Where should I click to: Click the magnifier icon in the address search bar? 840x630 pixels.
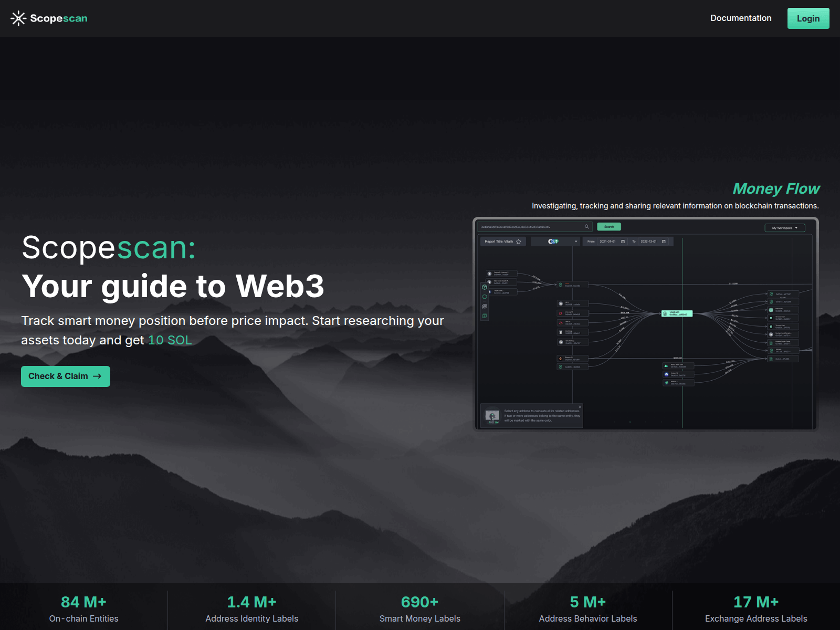[586, 227]
